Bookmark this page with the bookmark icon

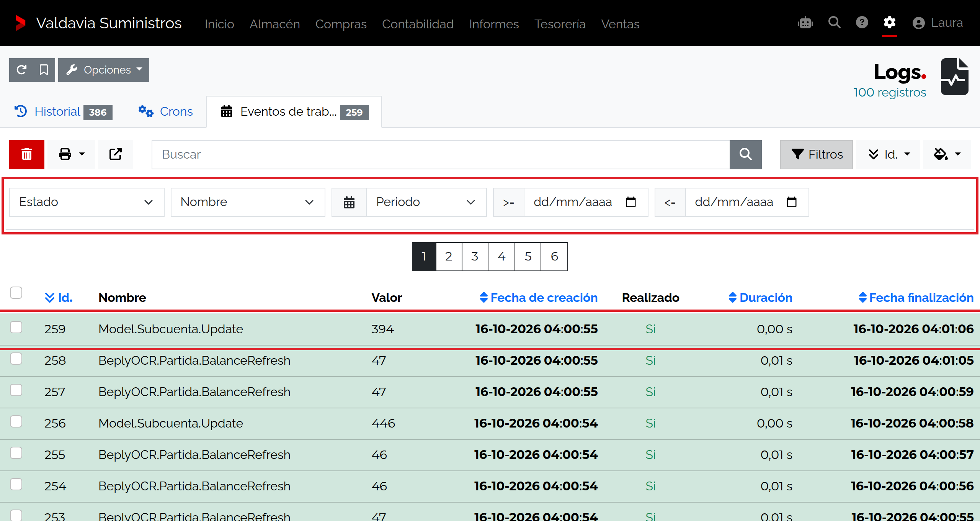44,70
